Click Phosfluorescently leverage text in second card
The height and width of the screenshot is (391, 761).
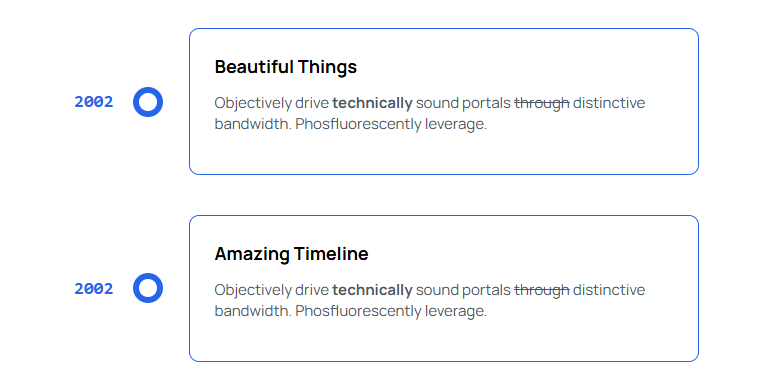click(391, 310)
